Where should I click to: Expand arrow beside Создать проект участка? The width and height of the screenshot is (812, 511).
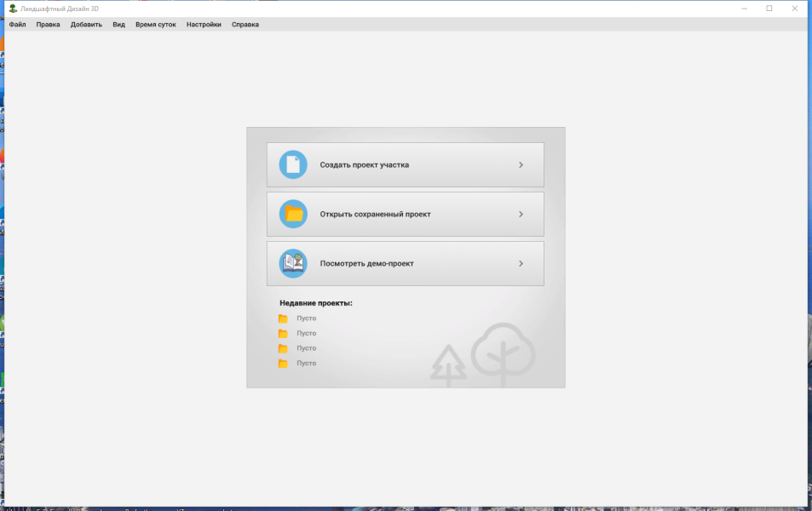click(x=521, y=164)
